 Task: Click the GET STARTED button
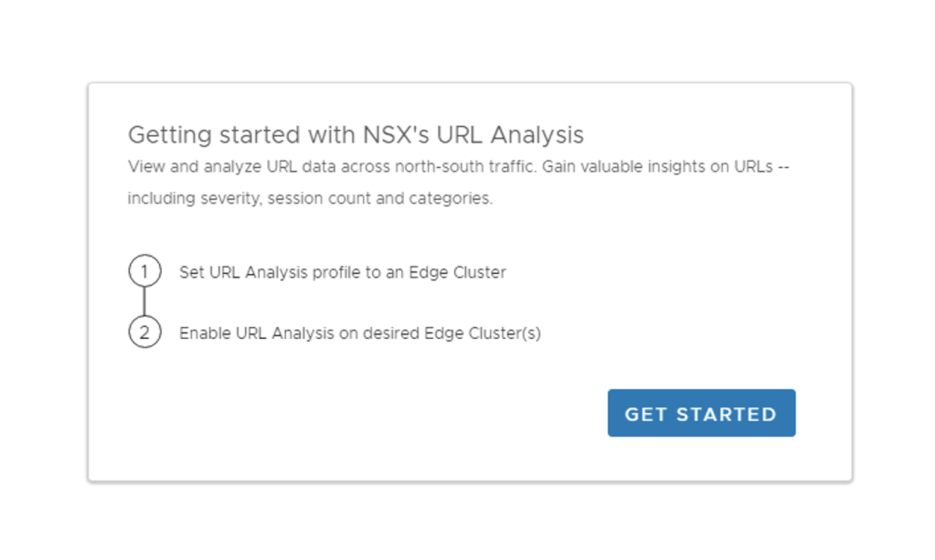pos(701,413)
